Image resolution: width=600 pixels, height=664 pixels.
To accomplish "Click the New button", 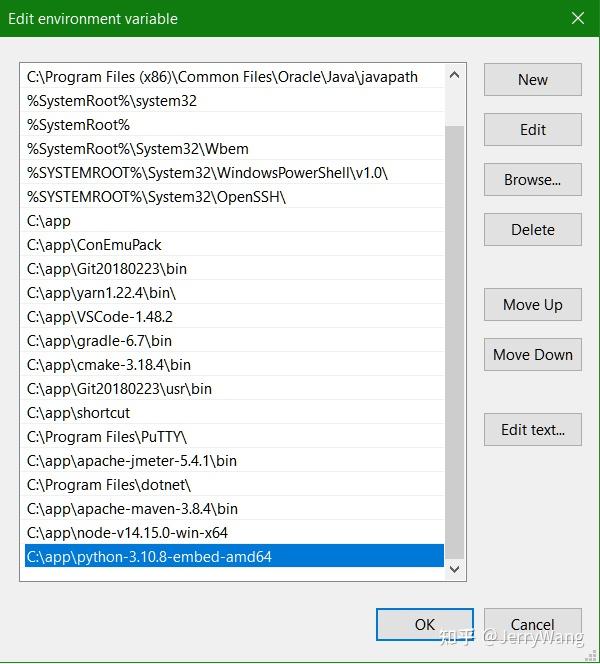I will coord(533,80).
